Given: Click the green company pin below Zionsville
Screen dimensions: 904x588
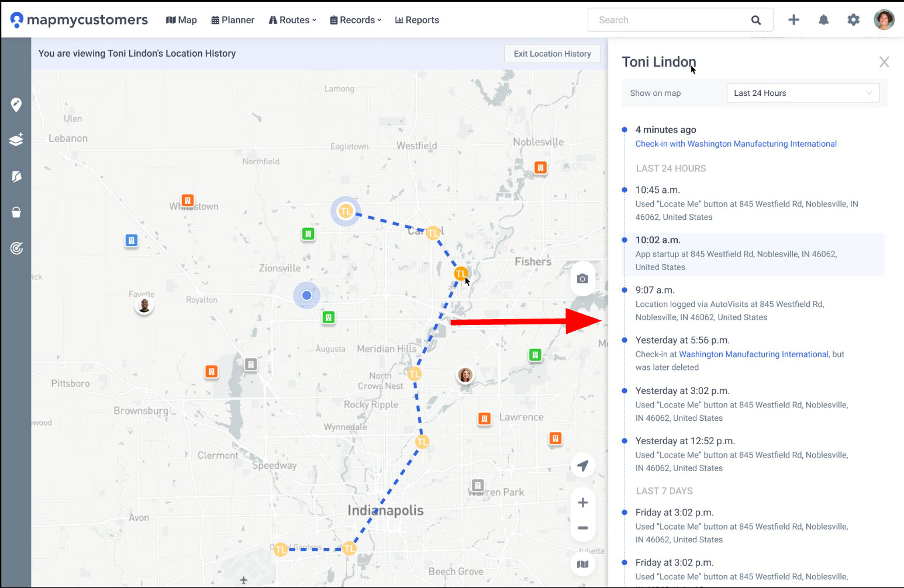Looking at the screenshot, I should [x=329, y=317].
